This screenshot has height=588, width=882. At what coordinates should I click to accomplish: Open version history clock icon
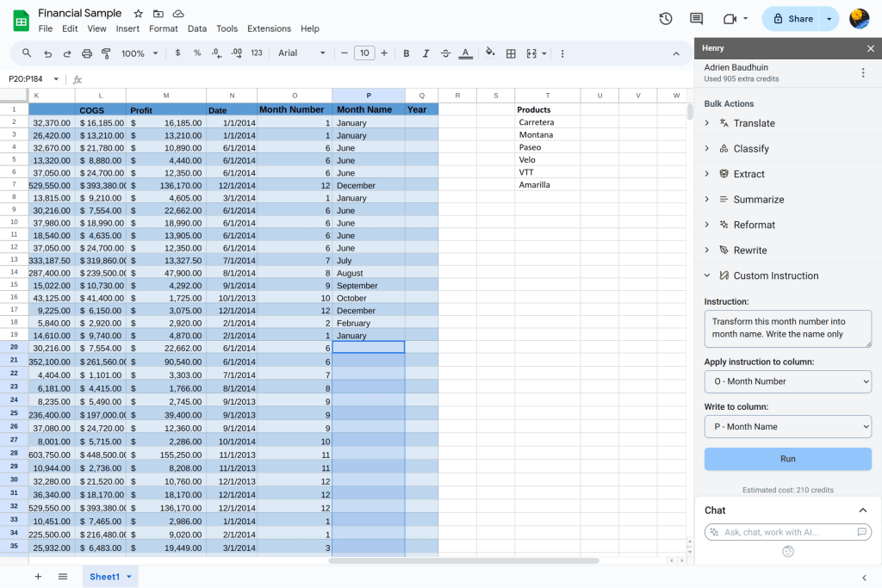665,19
